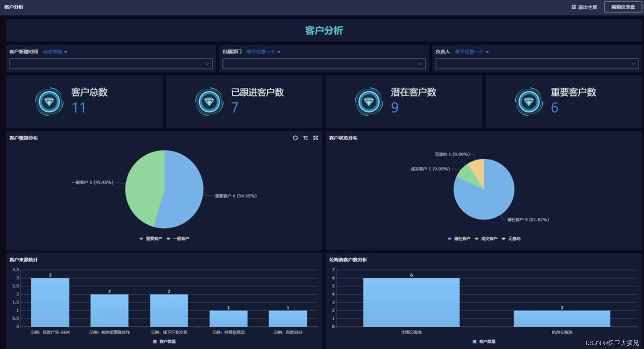Open the 归属部门 selection dropdown box
This screenshot has width=644, height=349.
click(x=324, y=64)
